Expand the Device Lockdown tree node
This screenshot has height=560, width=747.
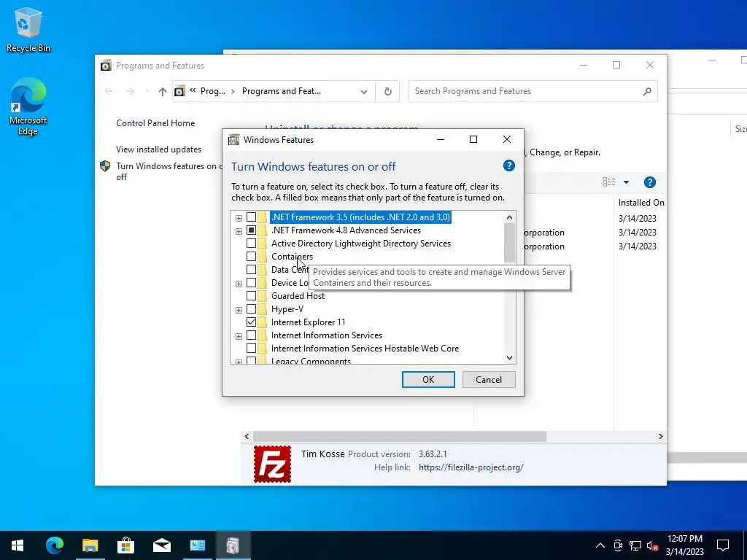[239, 284]
